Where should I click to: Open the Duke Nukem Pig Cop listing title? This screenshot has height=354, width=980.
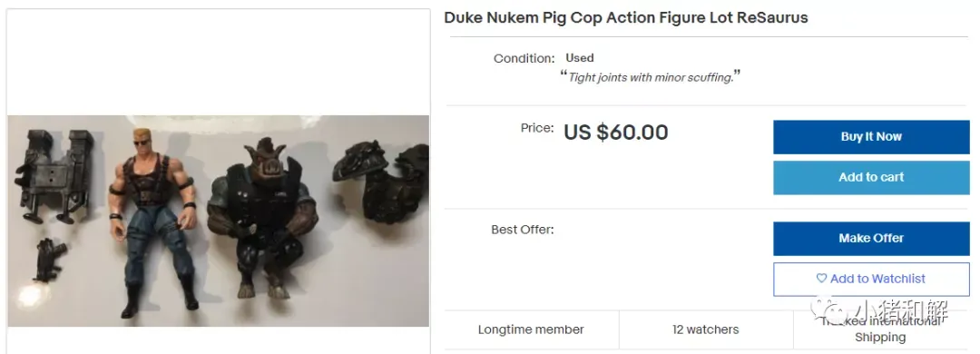(x=625, y=17)
